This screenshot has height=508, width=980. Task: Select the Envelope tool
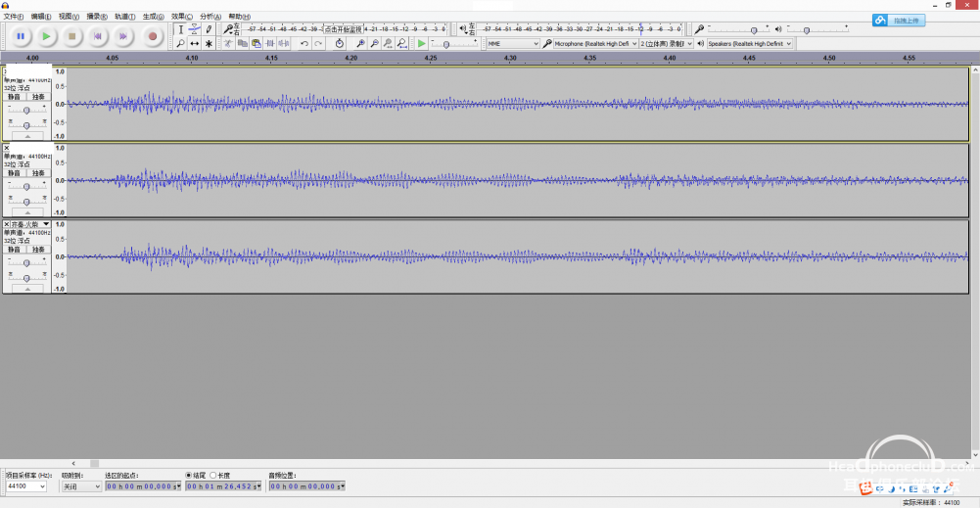tap(195, 29)
